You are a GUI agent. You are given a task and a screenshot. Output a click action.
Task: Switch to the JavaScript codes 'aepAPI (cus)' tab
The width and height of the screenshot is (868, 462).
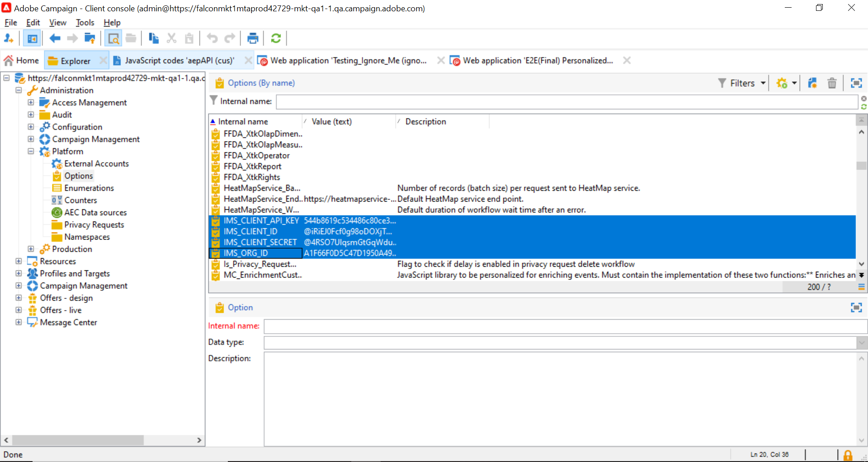179,61
